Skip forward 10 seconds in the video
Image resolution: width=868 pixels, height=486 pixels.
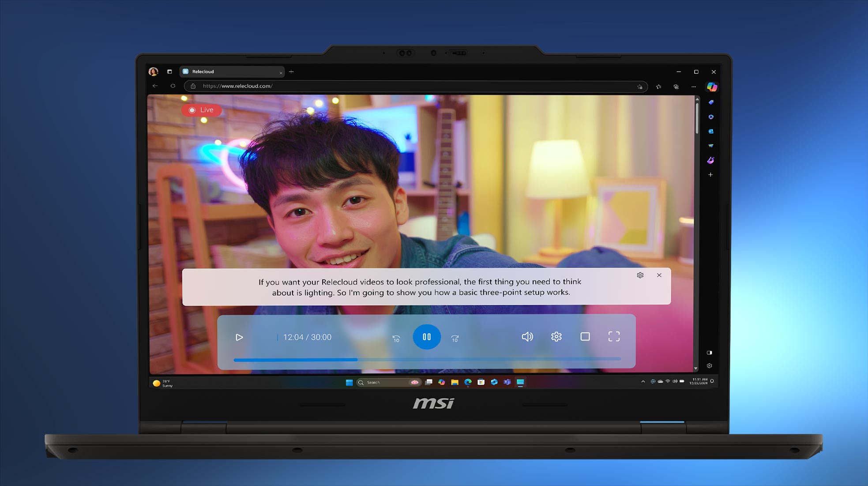coord(455,338)
